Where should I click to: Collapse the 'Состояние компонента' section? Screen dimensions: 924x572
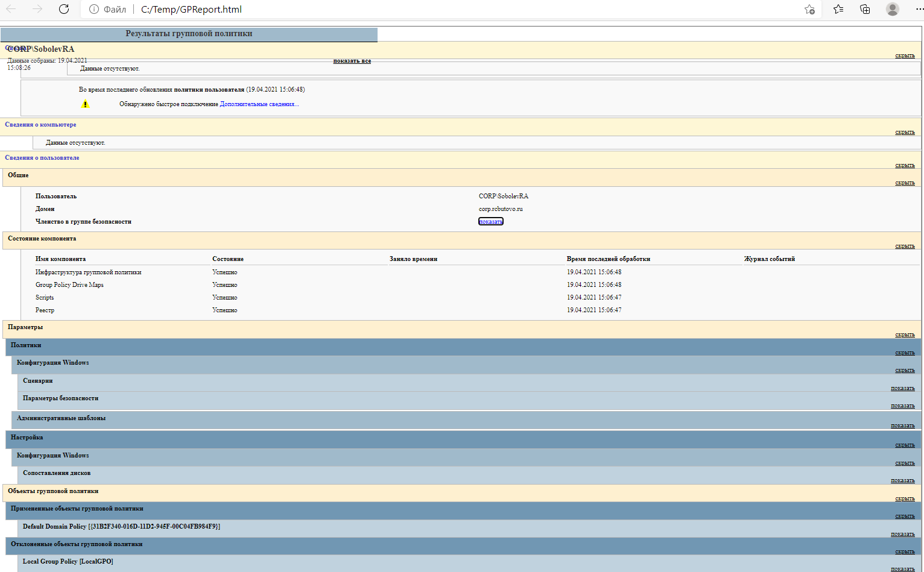[905, 246]
